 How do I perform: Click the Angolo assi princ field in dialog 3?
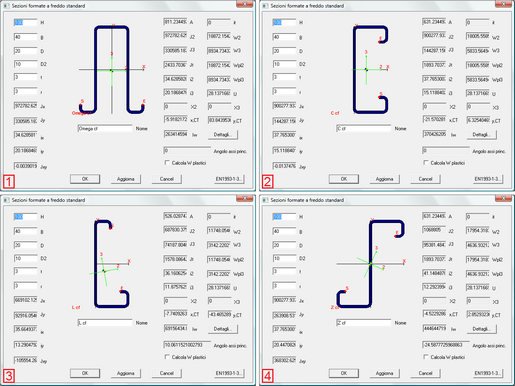[187, 344]
